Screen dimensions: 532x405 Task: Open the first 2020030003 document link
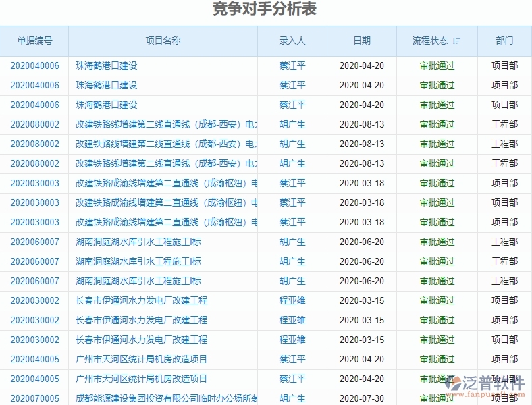coord(34,183)
